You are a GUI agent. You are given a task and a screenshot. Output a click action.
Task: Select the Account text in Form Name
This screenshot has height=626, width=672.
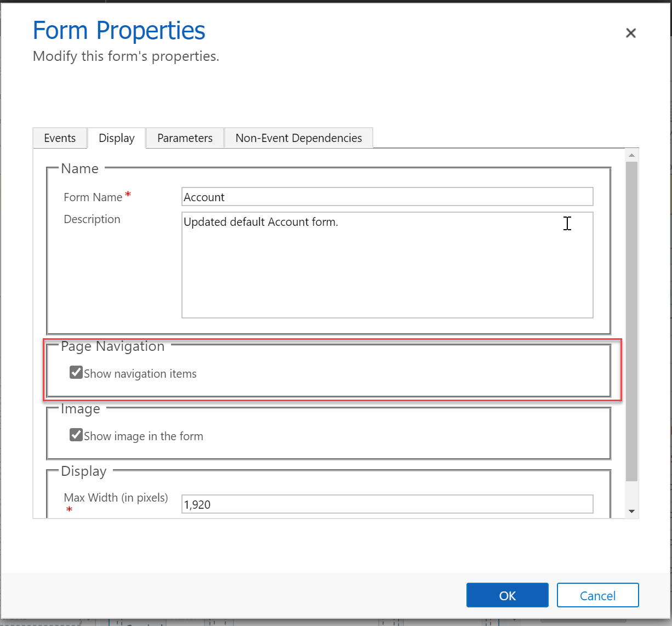(x=204, y=197)
